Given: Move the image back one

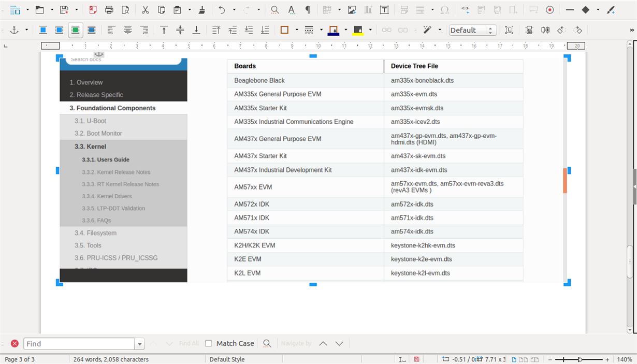Looking at the screenshot, I should coord(249,30).
